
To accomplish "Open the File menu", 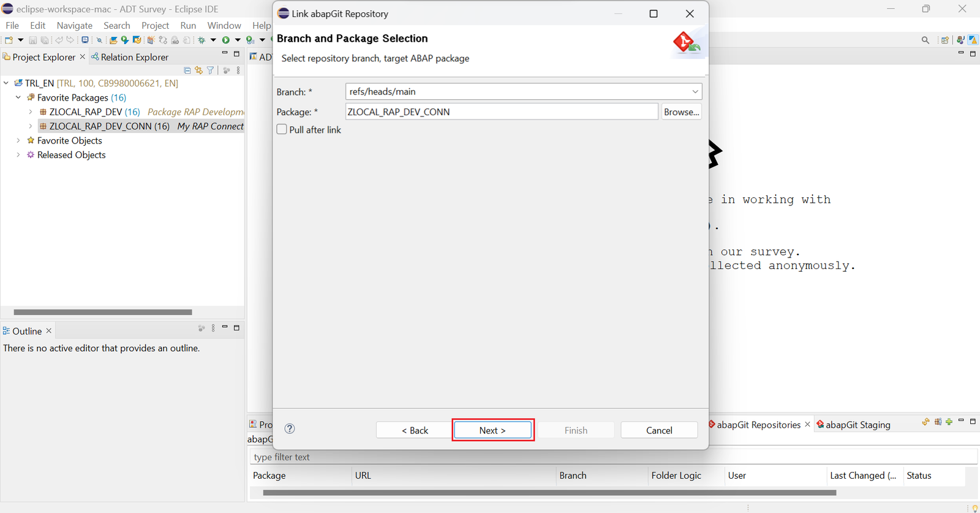I will (x=12, y=25).
